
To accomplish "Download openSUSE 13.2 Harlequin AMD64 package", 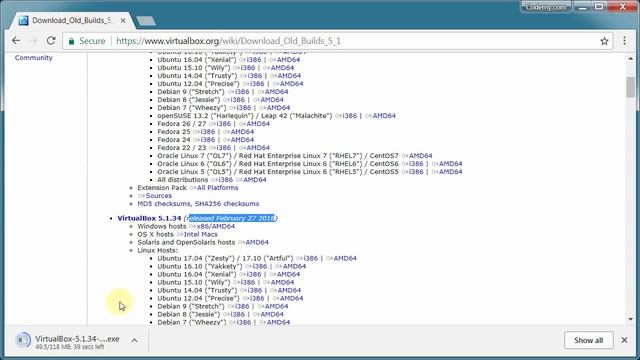I will click(x=384, y=116).
